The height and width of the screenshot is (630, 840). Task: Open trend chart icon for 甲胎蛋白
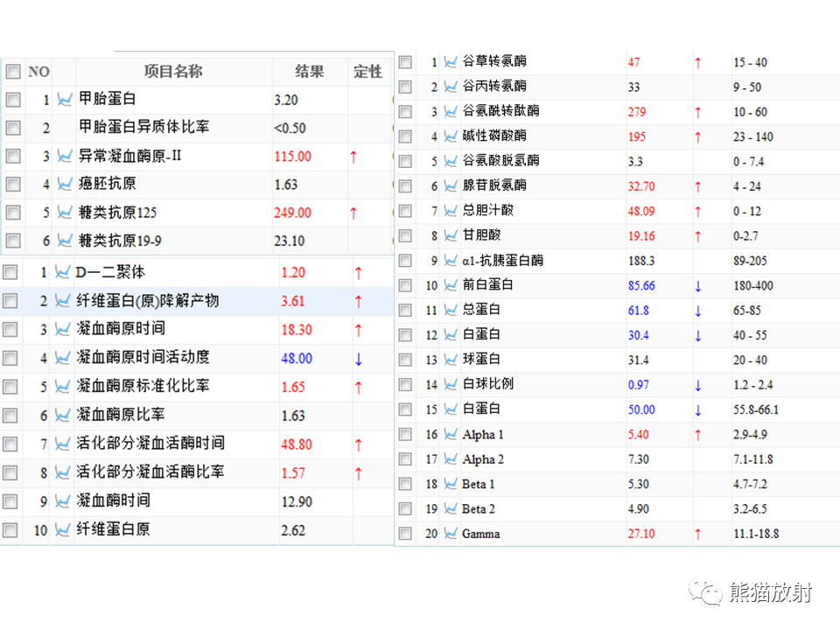point(64,100)
